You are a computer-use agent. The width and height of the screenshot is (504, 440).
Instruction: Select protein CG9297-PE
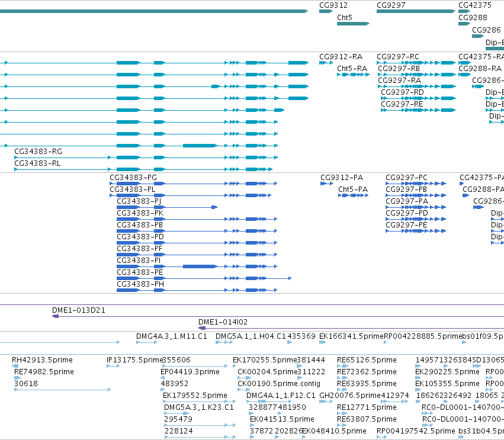pos(416,231)
